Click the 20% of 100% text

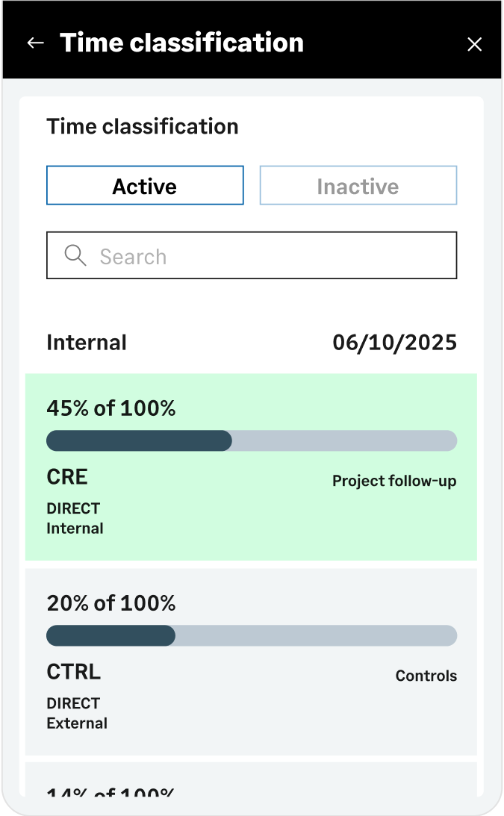point(111,603)
